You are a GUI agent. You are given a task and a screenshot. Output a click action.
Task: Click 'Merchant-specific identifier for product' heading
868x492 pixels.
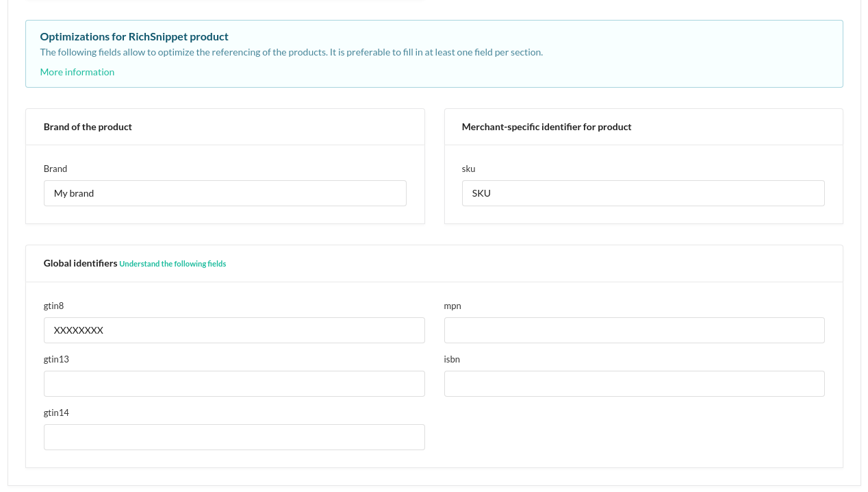(x=546, y=127)
